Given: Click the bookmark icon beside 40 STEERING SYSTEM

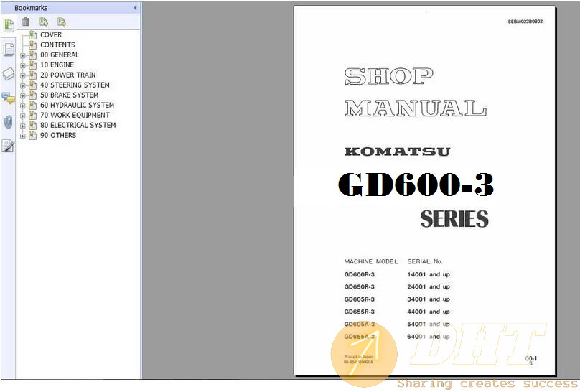Looking at the screenshot, I should pos(32,85).
